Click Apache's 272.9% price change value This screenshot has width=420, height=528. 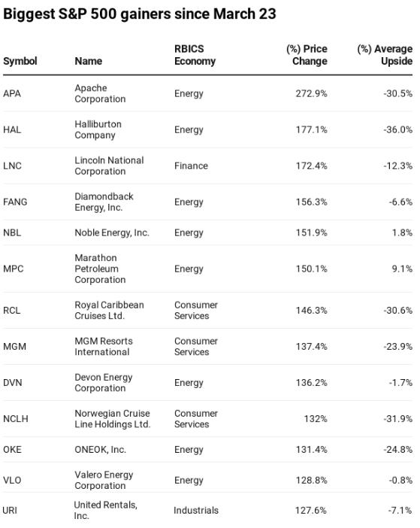(x=311, y=93)
